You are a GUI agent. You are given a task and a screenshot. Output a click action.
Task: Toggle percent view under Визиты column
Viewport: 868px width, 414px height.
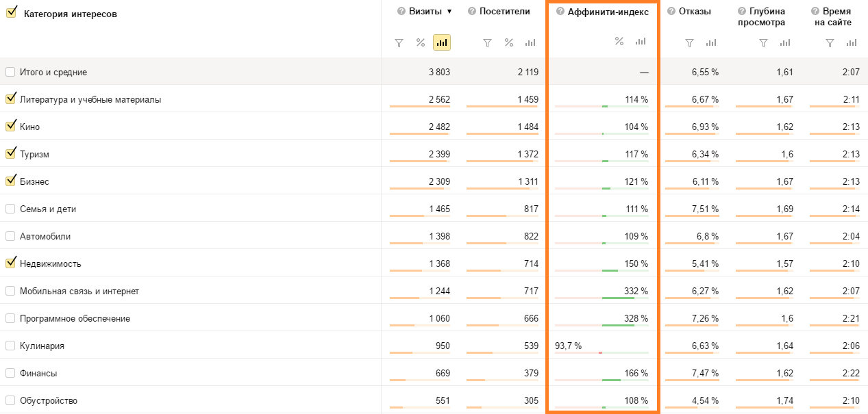coord(421,42)
